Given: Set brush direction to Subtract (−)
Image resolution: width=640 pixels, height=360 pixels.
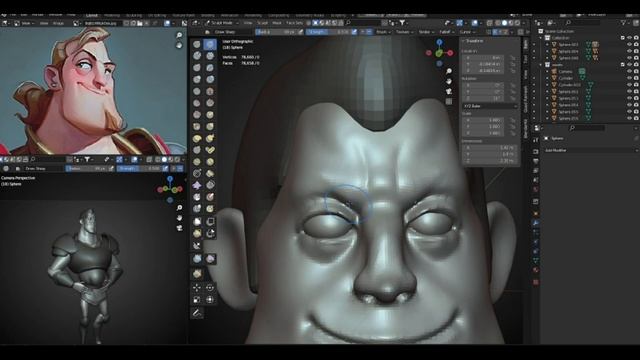Looking at the screenshot, I should 369,32.
